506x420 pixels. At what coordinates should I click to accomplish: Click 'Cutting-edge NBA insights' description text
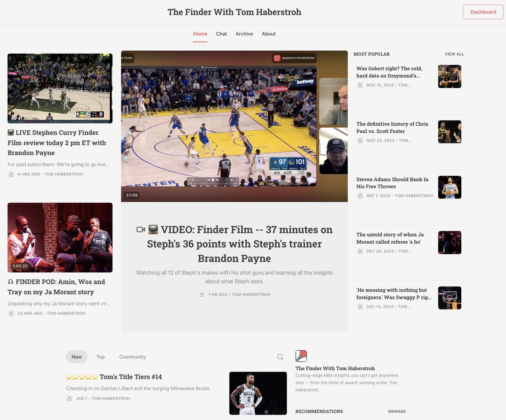coord(347,382)
